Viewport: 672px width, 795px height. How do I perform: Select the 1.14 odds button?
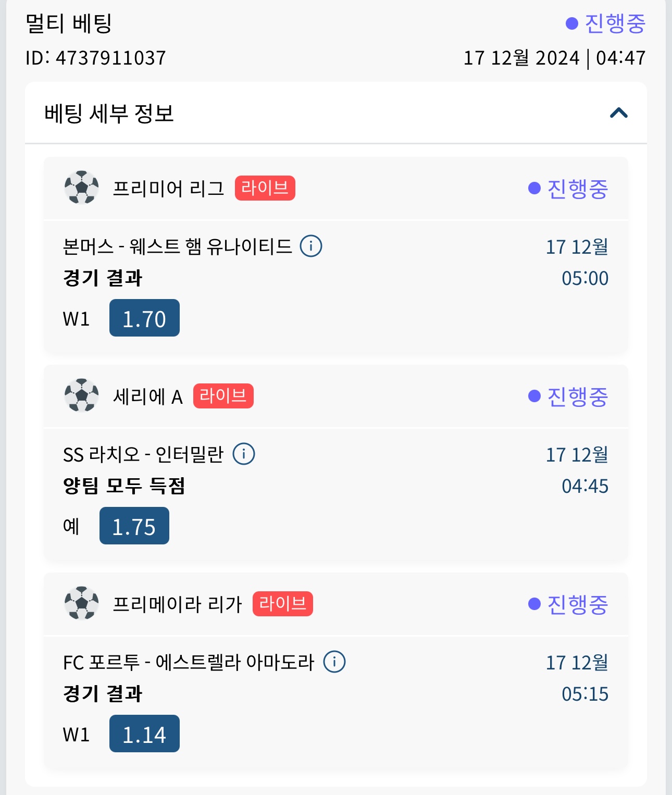pyautogui.click(x=144, y=734)
